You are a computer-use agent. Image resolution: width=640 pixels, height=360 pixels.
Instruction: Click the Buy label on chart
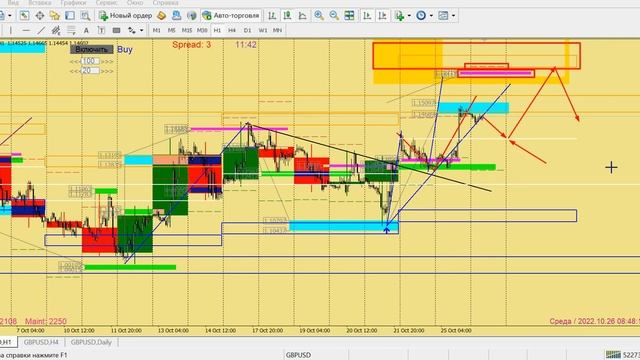coord(125,49)
